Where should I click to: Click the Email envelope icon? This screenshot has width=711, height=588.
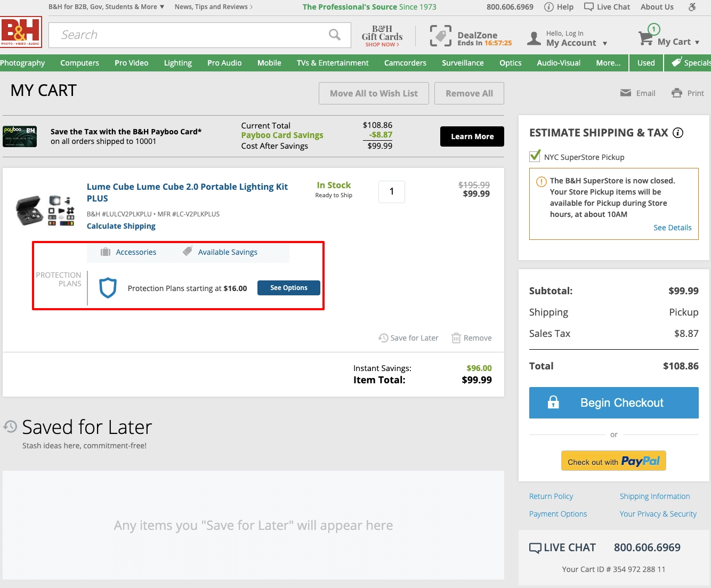pyautogui.click(x=626, y=93)
